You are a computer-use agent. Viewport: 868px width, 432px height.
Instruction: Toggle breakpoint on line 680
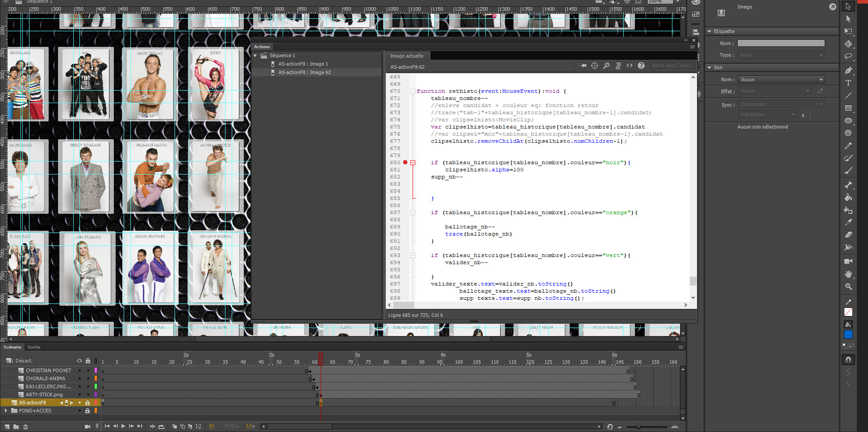tap(405, 162)
